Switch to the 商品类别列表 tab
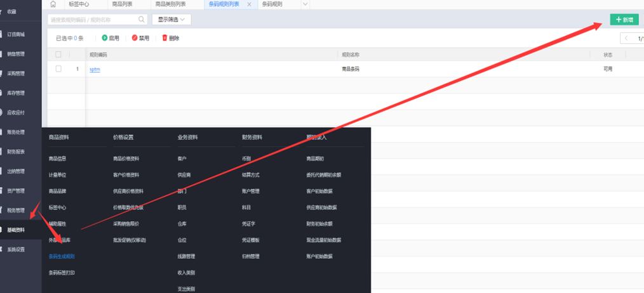644x293 pixels. tap(170, 4)
